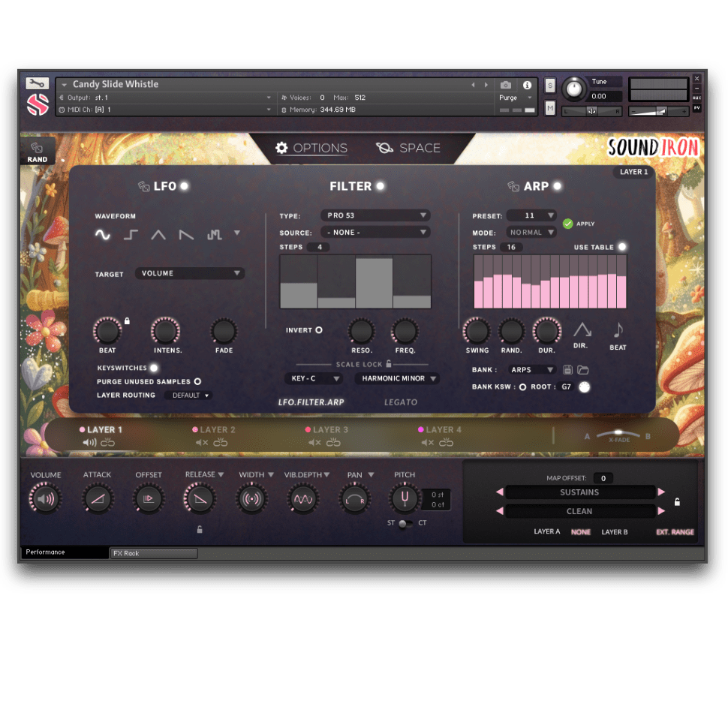Click EXT. RANGE button
The width and height of the screenshot is (728, 728).
(675, 532)
